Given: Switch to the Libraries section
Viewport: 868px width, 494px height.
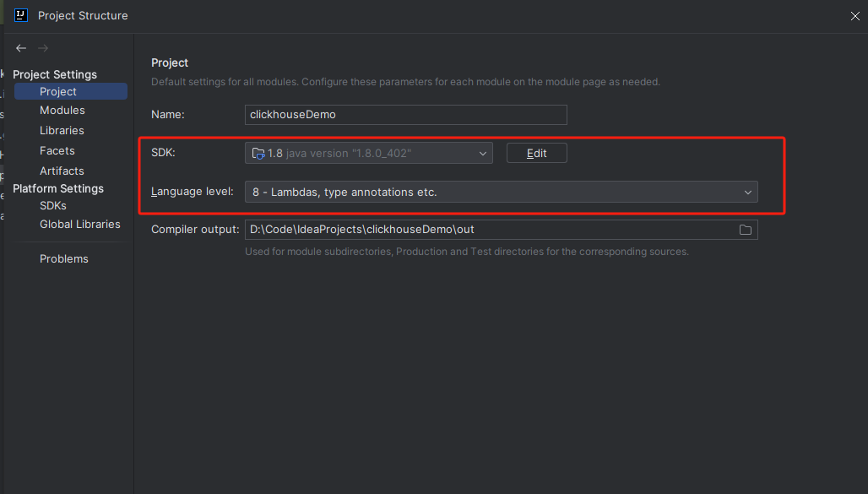Looking at the screenshot, I should pyautogui.click(x=62, y=130).
